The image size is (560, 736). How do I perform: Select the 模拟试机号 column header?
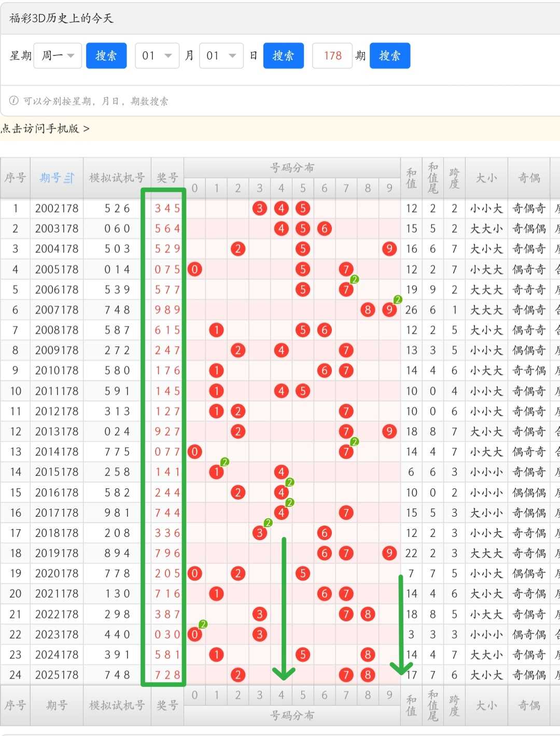click(117, 178)
